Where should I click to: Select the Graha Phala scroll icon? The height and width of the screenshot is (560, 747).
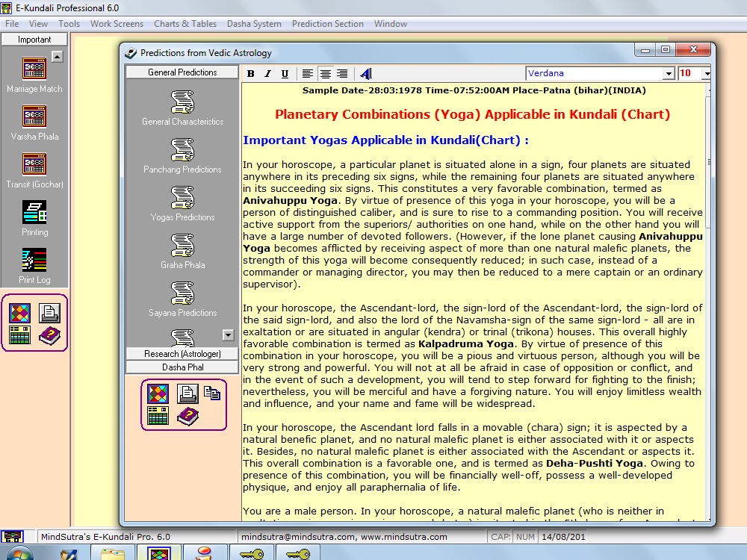pos(182,245)
